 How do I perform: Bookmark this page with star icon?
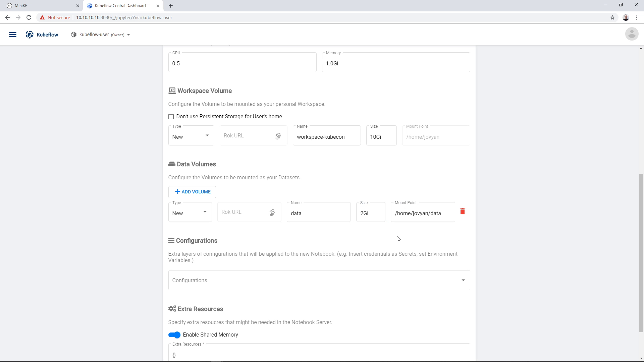(612, 17)
